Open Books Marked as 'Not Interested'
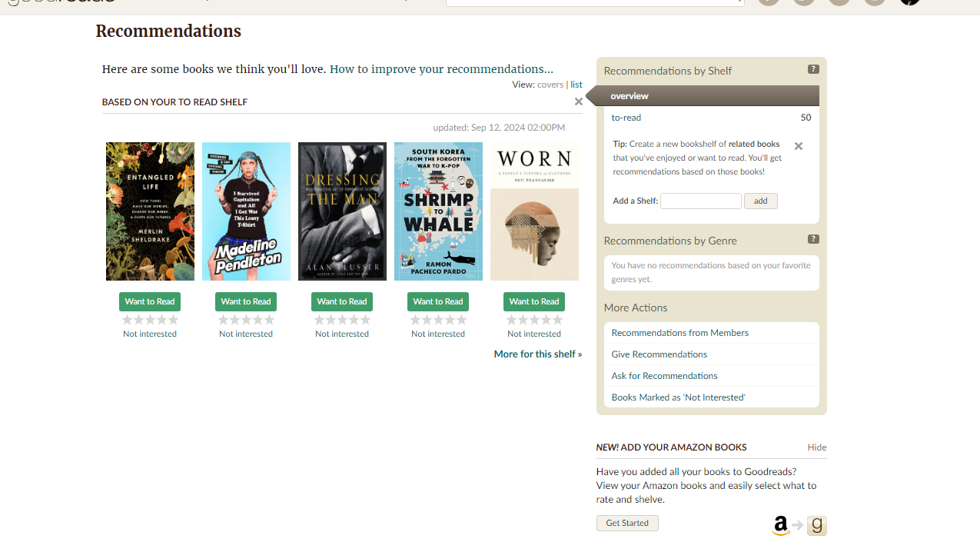 click(x=679, y=397)
